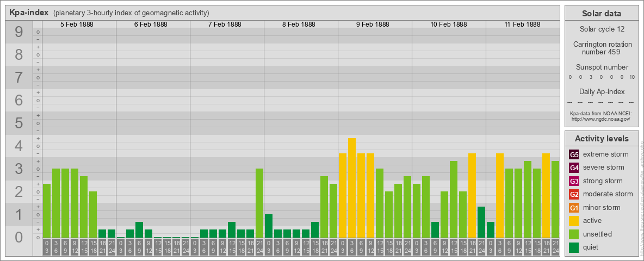Click 'Carrington rotation number 459' text
The width and height of the screenshot is (644, 261).
click(x=602, y=48)
